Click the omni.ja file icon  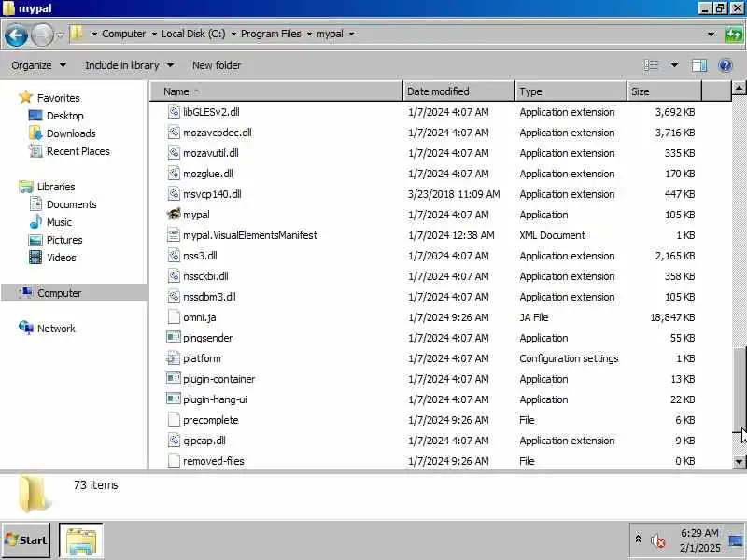[x=174, y=317]
